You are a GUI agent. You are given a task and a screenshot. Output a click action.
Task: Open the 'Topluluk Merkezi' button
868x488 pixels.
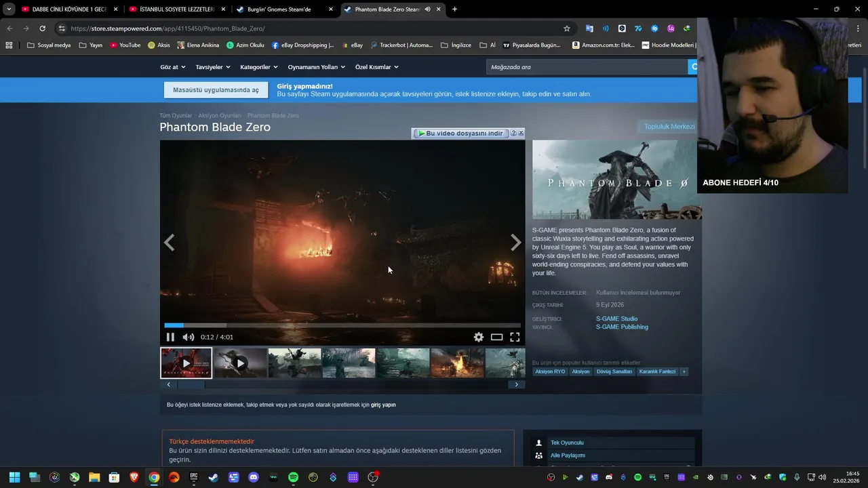[669, 127]
